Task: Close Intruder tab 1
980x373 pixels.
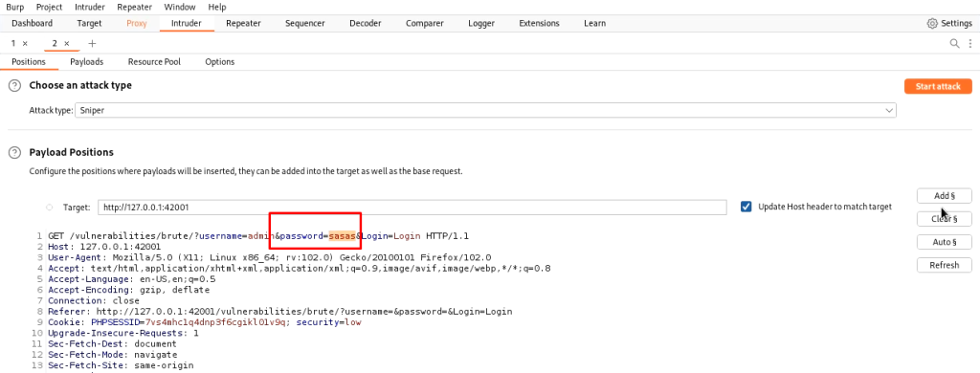Action: [25, 43]
